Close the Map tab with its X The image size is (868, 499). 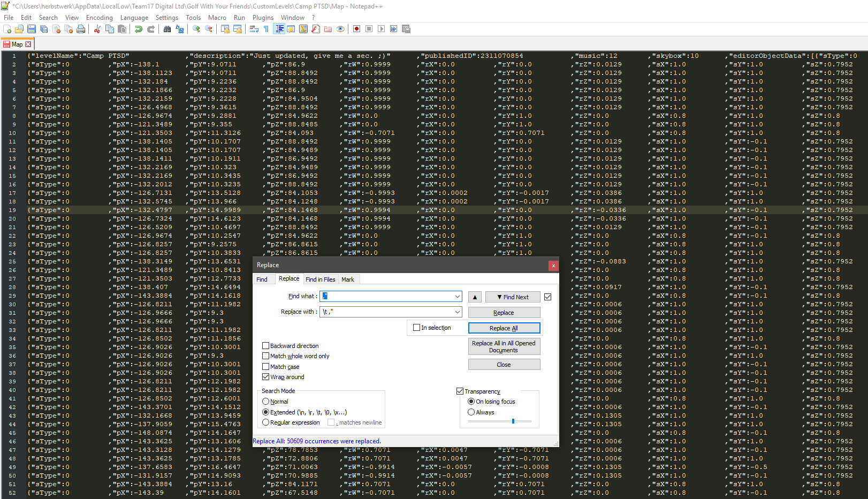coord(28,44)
